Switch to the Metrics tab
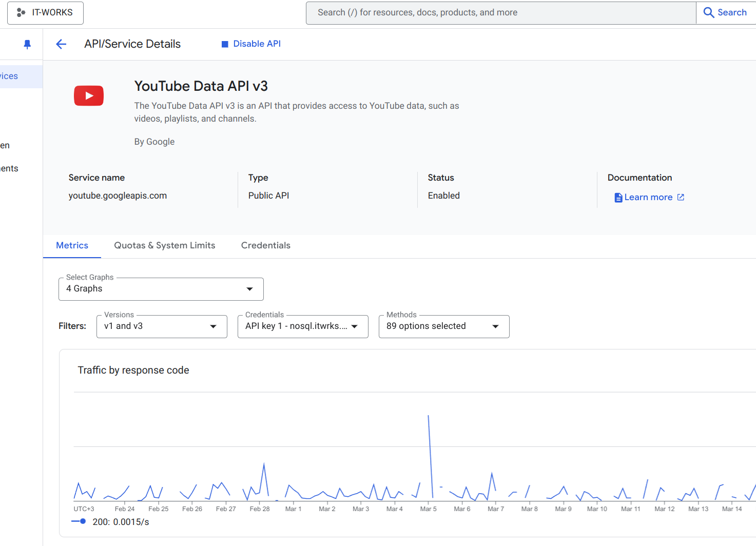This screenshot has height=546, width=756. [x=72, y=246]
